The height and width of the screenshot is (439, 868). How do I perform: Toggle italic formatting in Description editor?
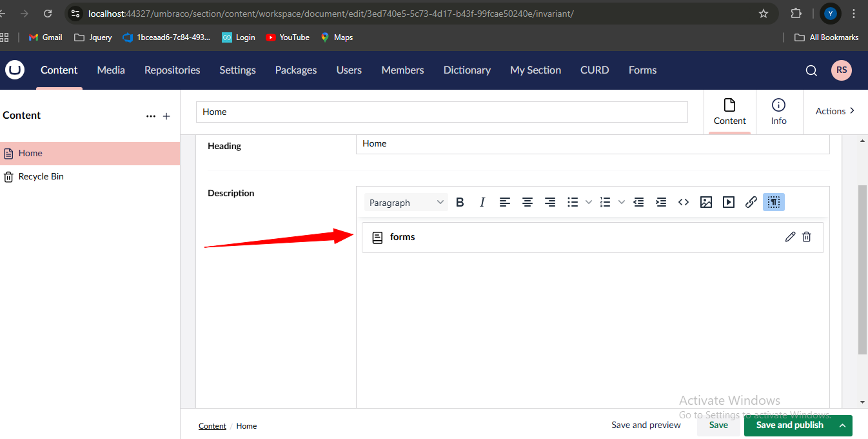coord(482,202)
